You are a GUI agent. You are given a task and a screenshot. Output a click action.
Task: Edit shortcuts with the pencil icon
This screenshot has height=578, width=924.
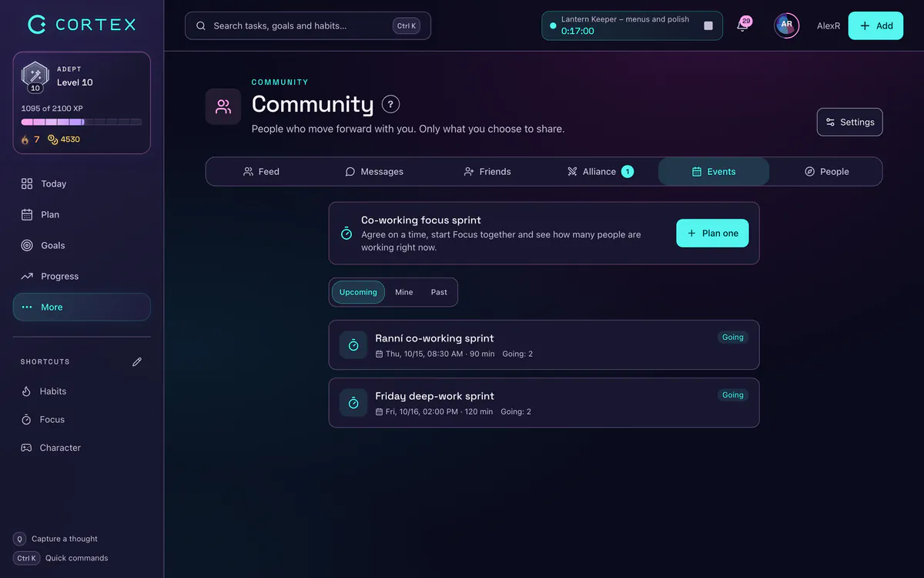point(137,361)
